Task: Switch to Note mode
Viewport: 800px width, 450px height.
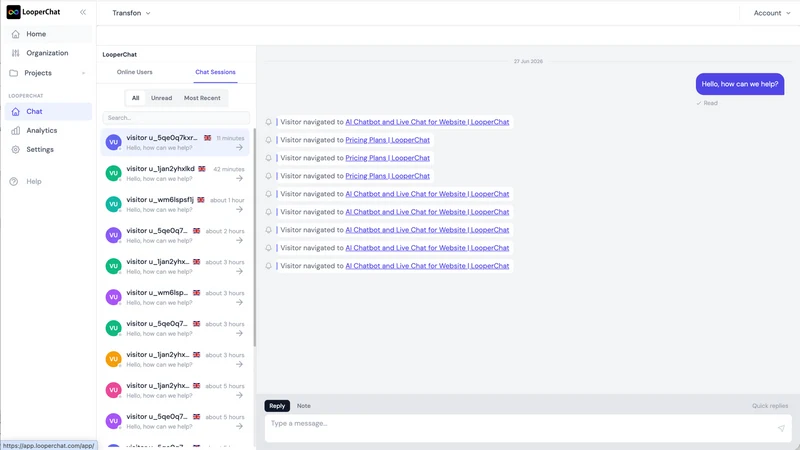Action: (x=304, y=406)
